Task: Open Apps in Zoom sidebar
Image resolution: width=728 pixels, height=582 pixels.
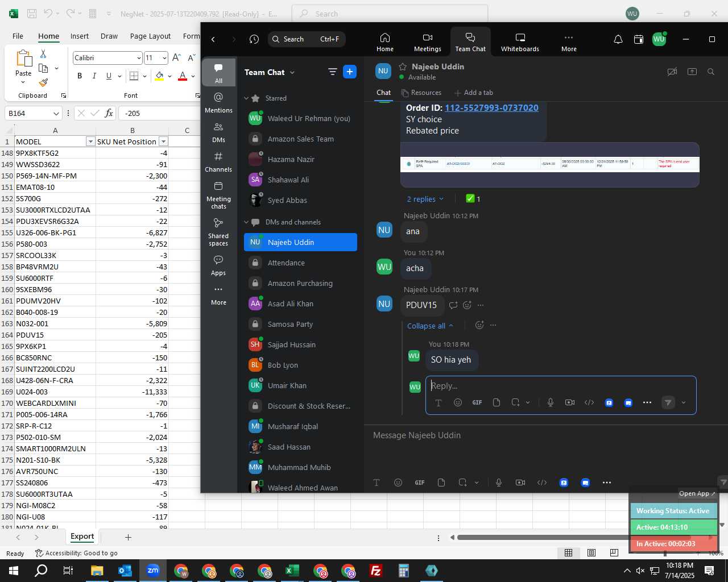Action: coord(218,265)
